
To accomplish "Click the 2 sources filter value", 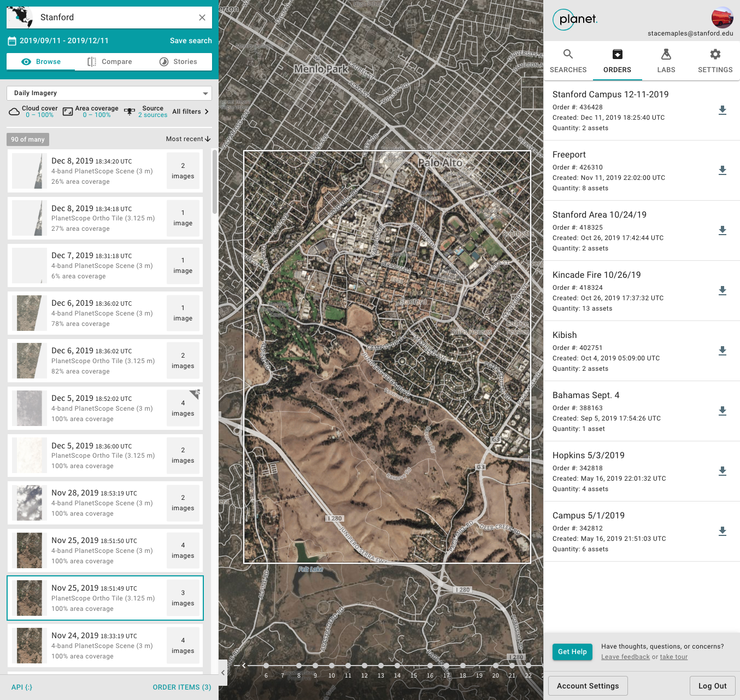I will (x=153, y=115).
